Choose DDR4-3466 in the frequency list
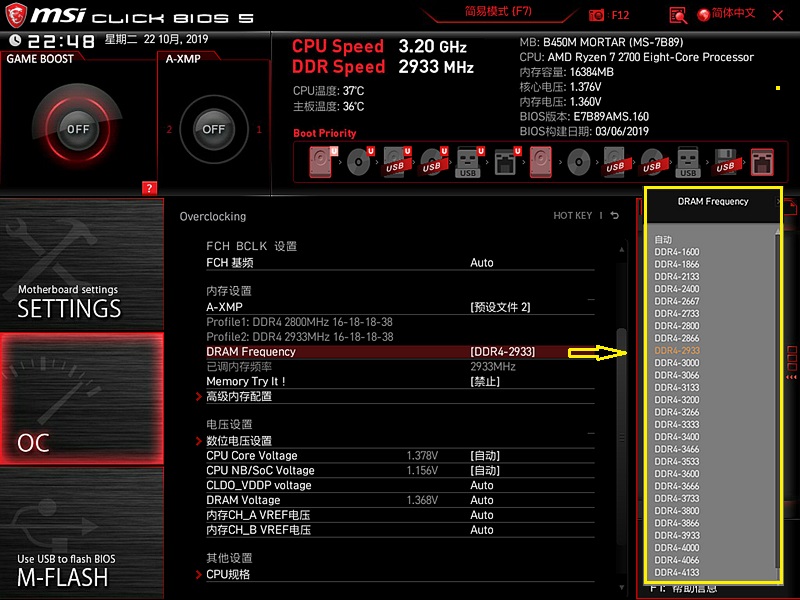This screenshot has height=600, width=800. pyautogui.click(x=677, y=449)
